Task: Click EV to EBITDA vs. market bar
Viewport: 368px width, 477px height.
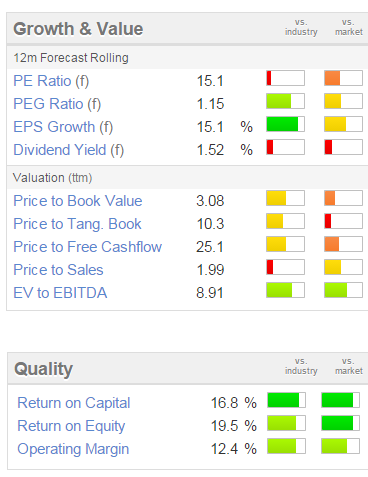Action: pyautogui.click(x=343, y=290)
